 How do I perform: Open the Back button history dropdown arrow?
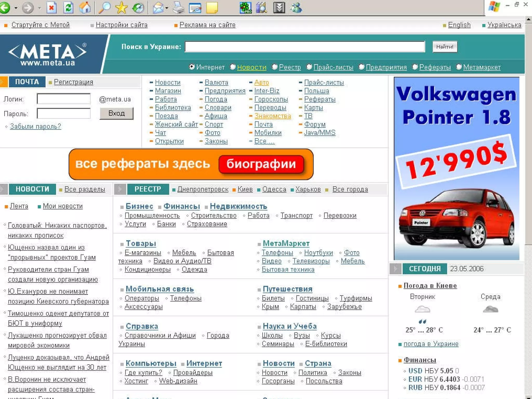tap(16, 8)
